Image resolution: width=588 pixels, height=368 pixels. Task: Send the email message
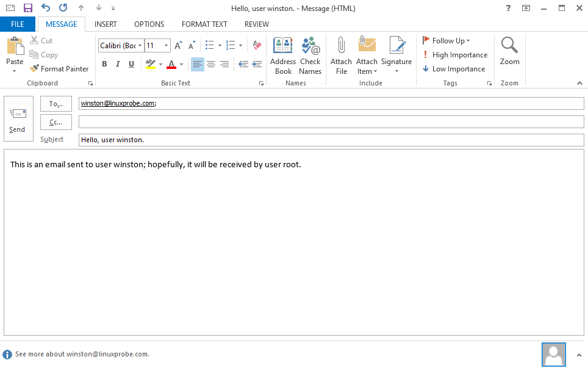click(x=18, y=119)
